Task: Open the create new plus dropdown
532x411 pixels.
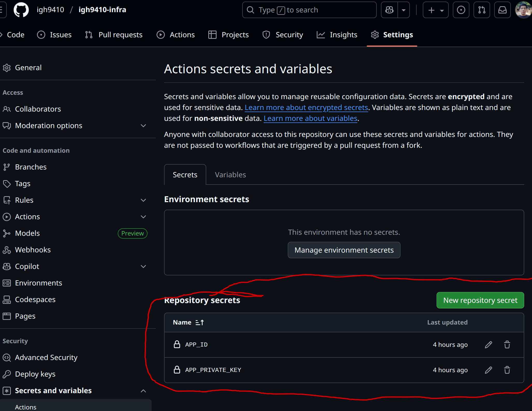Action: point(435,10)
